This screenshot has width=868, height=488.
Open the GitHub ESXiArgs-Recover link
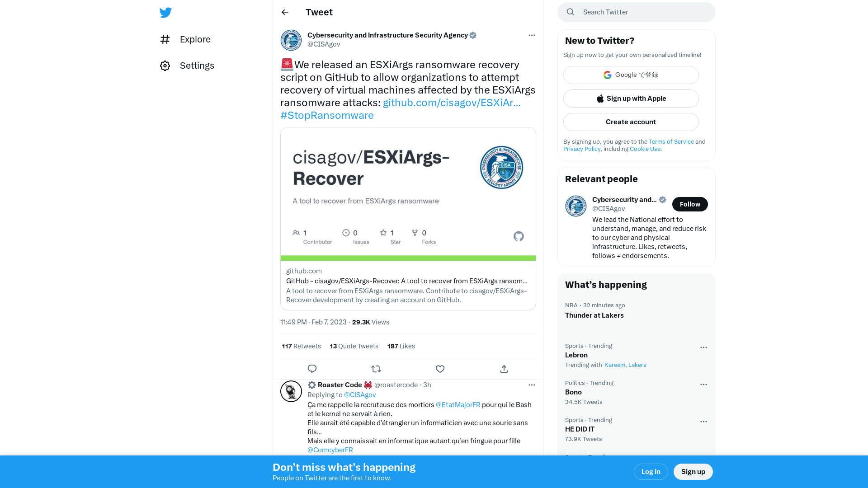tap(451, 103)
